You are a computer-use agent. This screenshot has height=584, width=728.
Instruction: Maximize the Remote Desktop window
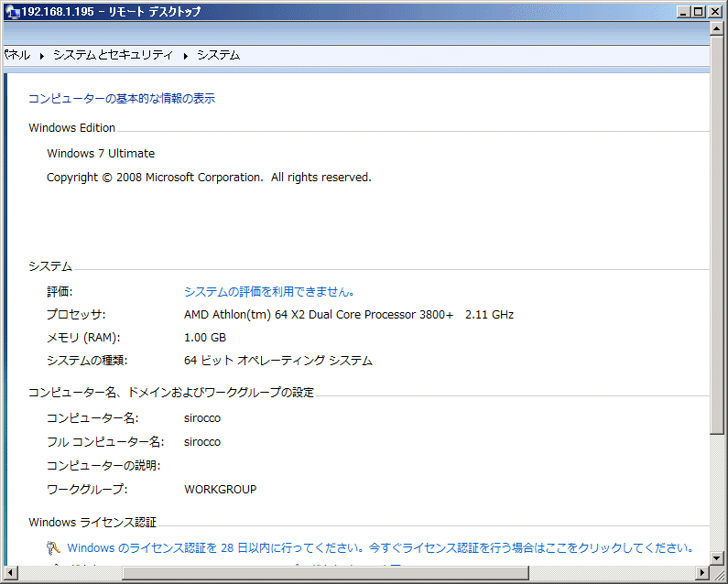point(699,12)
